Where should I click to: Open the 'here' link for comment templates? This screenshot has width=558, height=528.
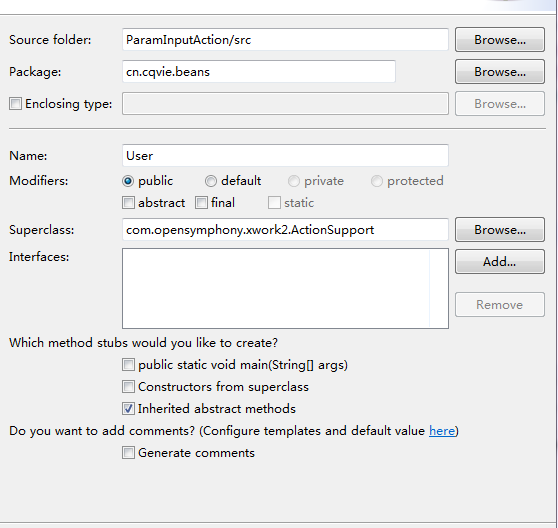pos(442,431)
